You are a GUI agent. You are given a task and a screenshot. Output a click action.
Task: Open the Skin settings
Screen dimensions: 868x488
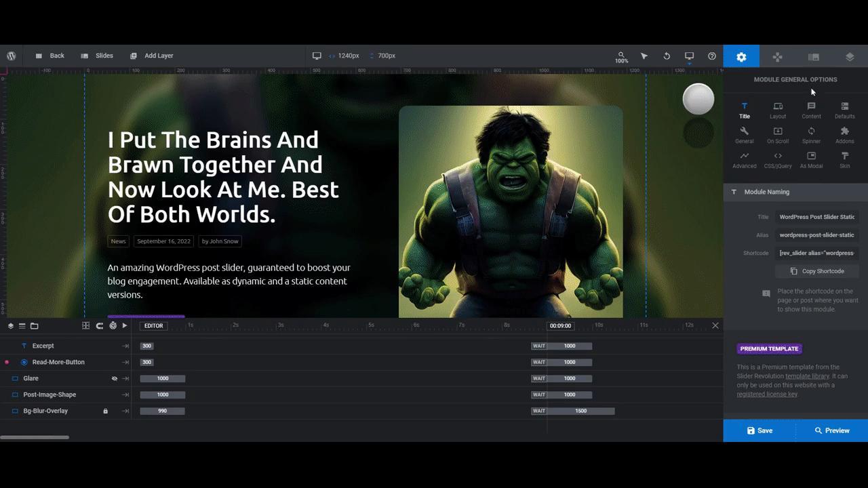[x=845, y=160]
